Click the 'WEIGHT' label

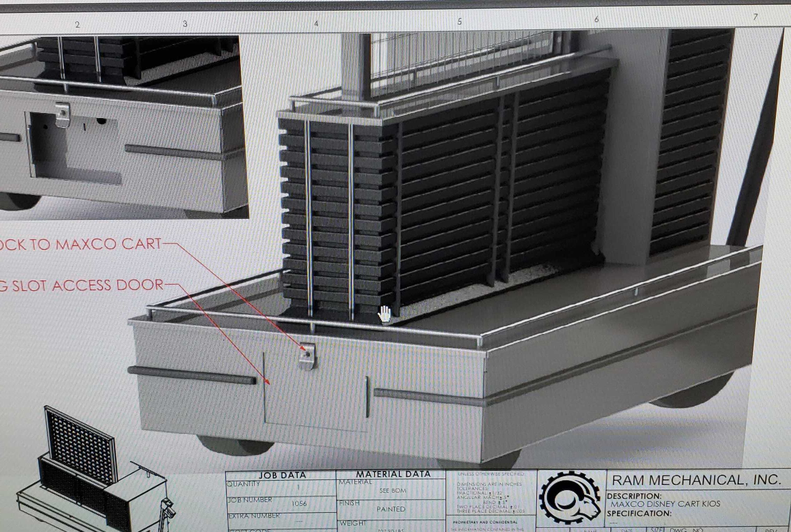(x=353, y=523)
